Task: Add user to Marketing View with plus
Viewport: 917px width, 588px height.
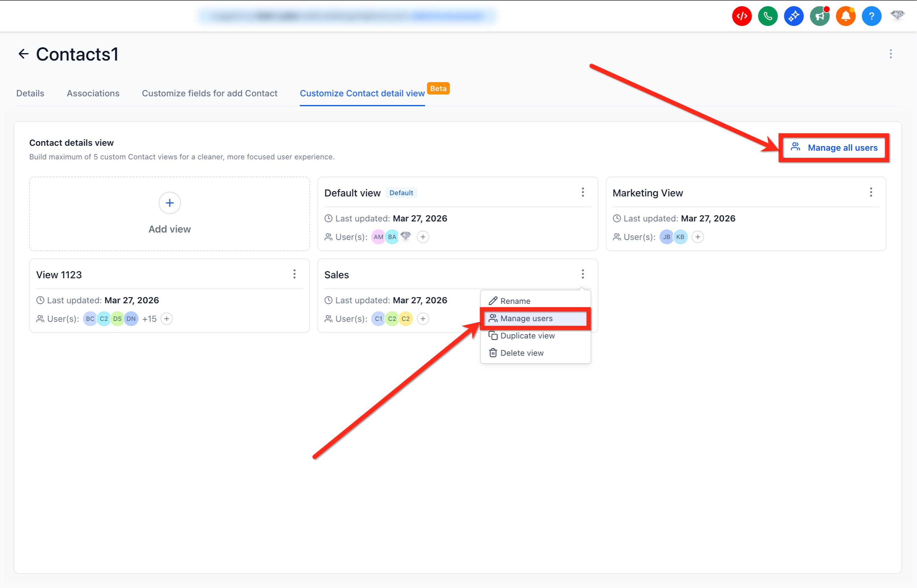Action: [698, 237]
